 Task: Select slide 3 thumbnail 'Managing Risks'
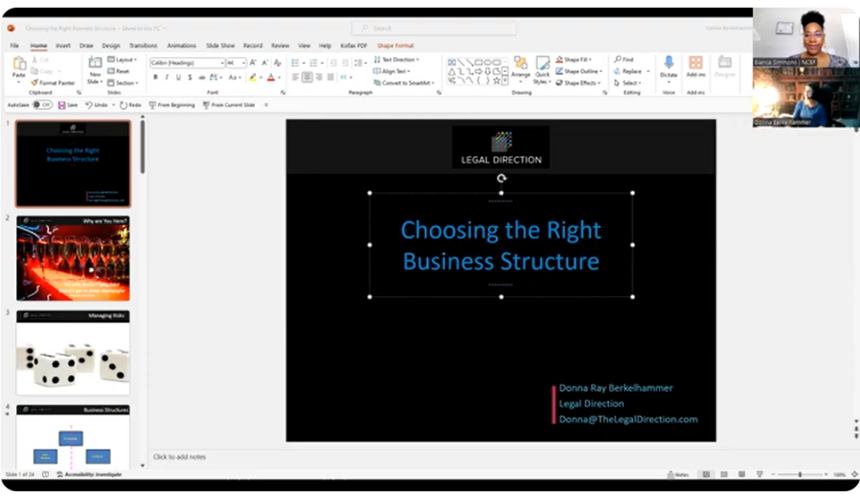(x=73, y=353)
